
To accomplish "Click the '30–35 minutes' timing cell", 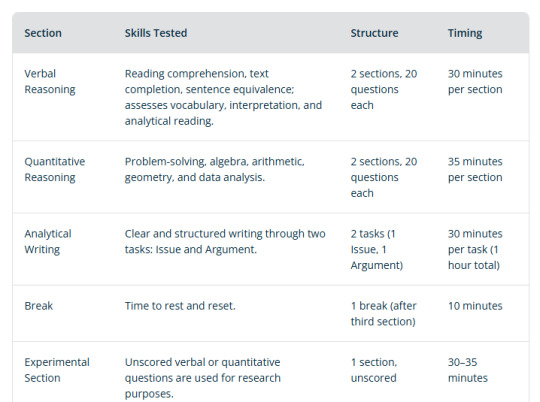I will pos(468,370).
